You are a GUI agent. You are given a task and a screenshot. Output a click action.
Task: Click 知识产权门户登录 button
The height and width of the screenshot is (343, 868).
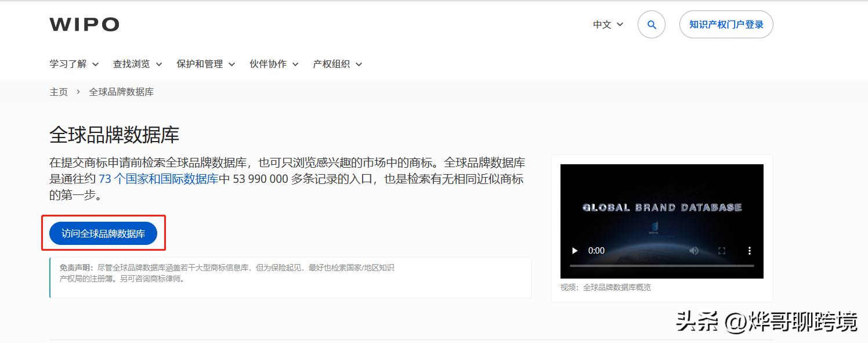coord(726,24)
